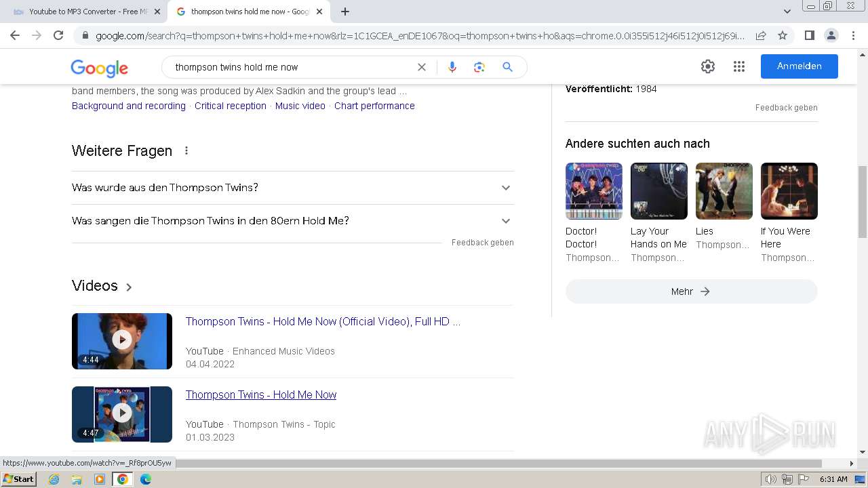Open Chart performance link

(x=374, y=106)
